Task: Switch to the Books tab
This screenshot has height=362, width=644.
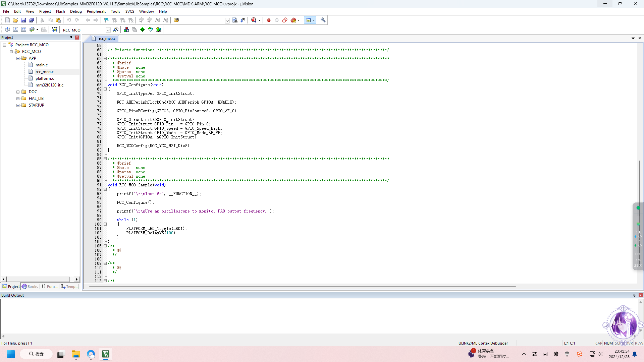Action: tap(30, 287)
